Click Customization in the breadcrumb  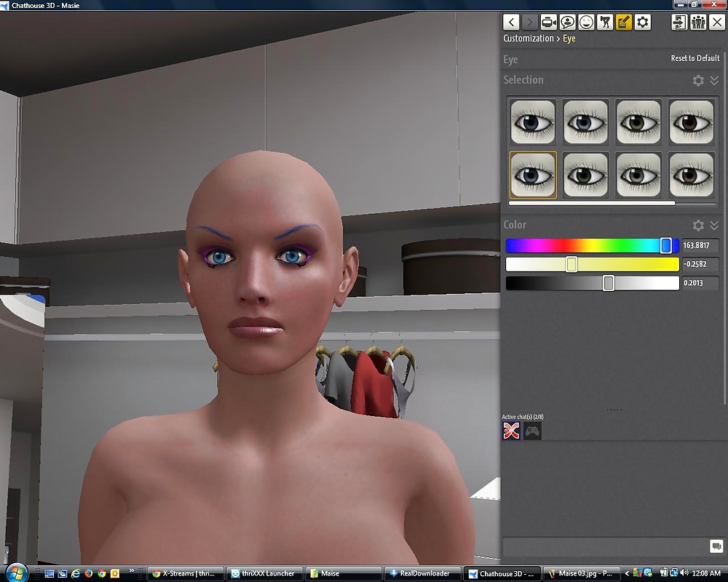[x=529, y=39]
